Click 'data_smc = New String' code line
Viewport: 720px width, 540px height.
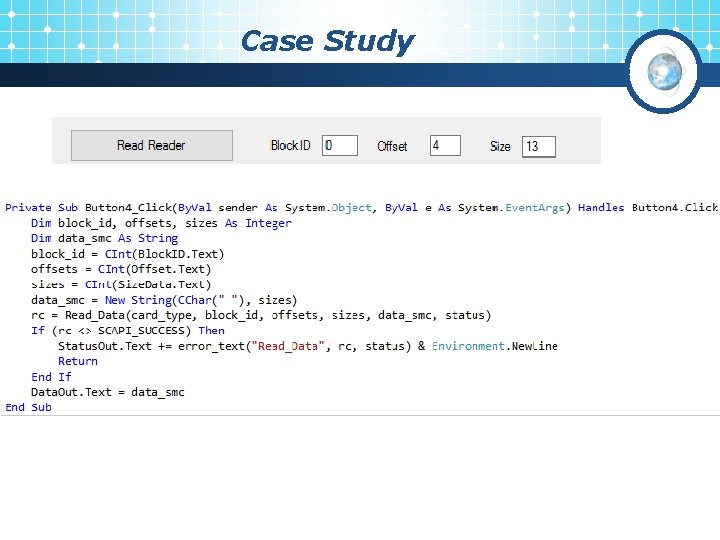click(x=164, y=300)
